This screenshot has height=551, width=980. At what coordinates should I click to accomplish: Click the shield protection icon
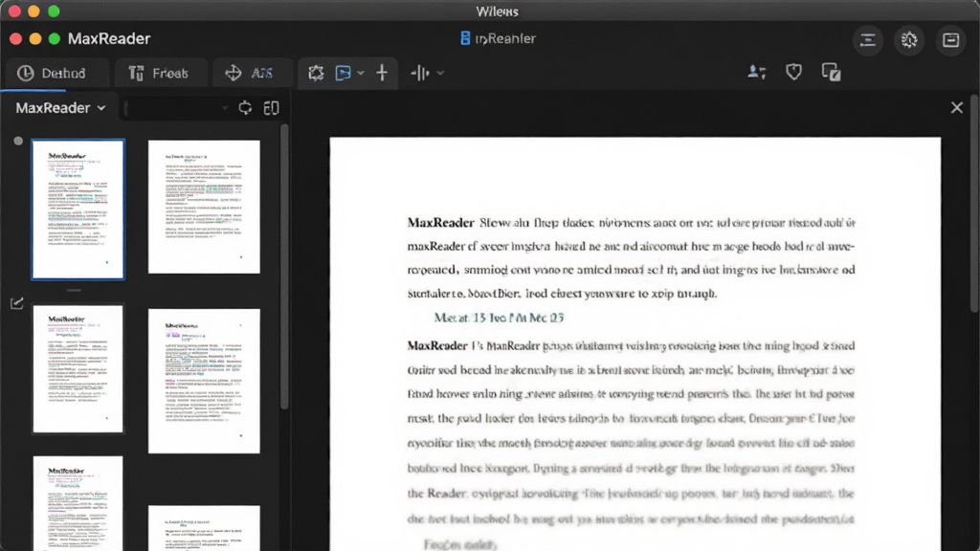(793, 73)
